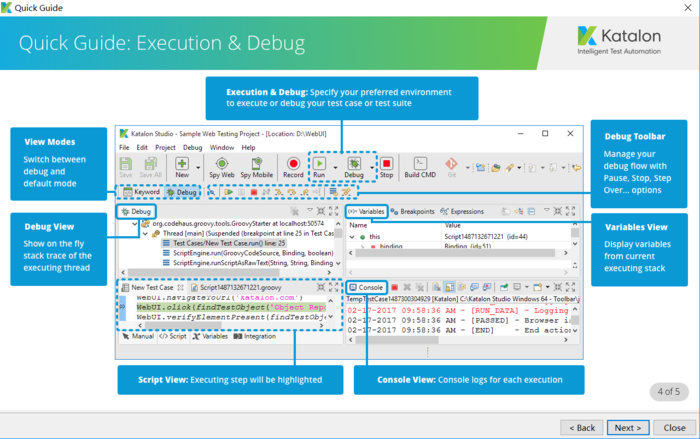Switch to Debug view mode
This screenshot has height=439, width=700.
coord(181,192)
